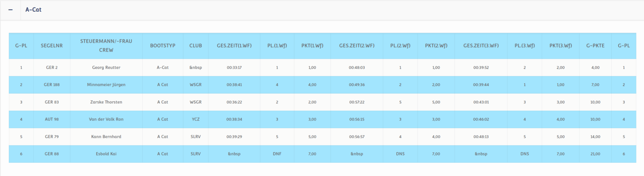This screenshot has width=644, height=176.
Task: Click the 21,00 total points cell
Action: 595,154
